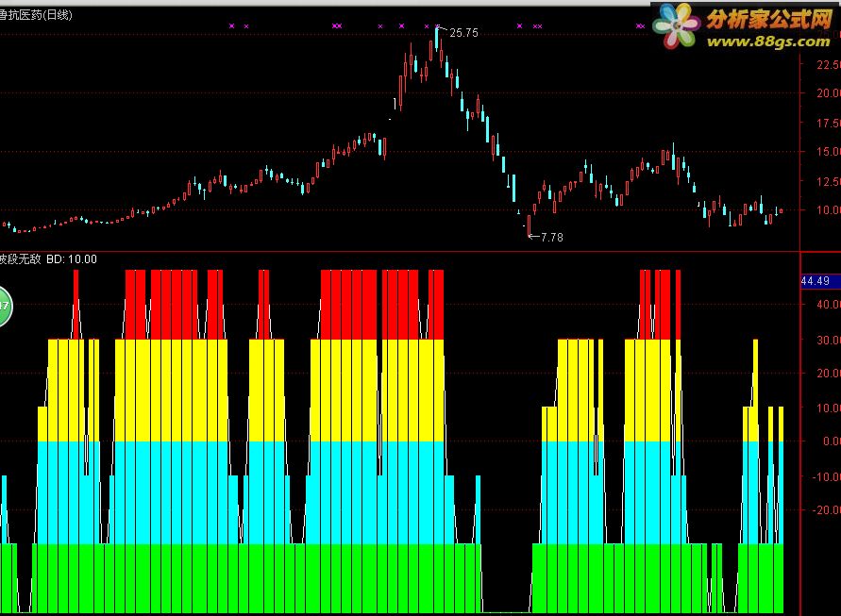Click the 0.0 indicator axis label
841x616 pixels.
coord(832,441)
